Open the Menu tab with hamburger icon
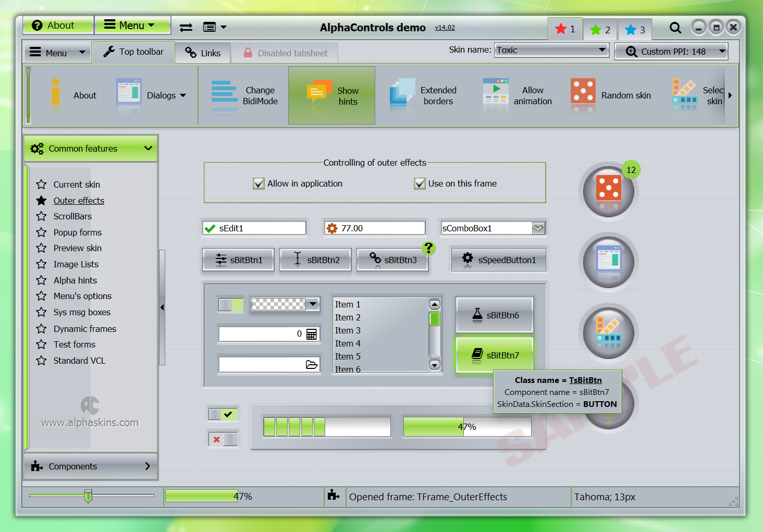This screenshot has height=532, width=763. (57, 53)
